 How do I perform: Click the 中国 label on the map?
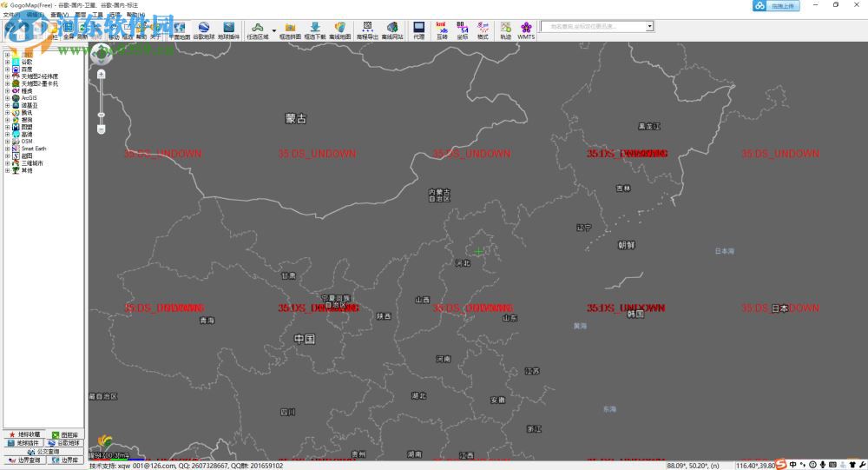pos(305,339)
